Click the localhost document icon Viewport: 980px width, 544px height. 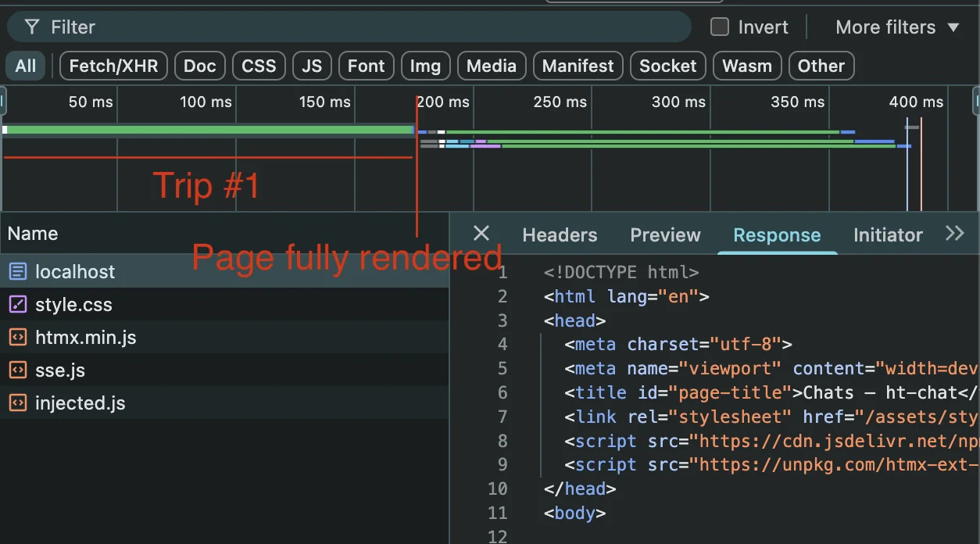[x=17, y=272]
